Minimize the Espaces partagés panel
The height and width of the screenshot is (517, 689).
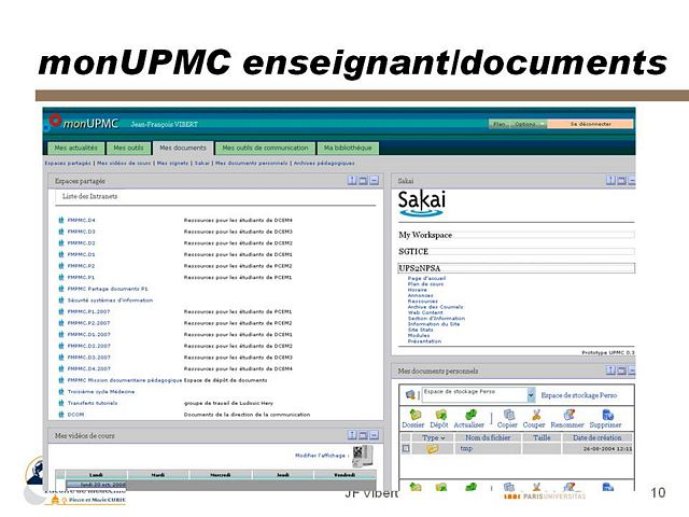pyautogui.click(x=374, y=181)
